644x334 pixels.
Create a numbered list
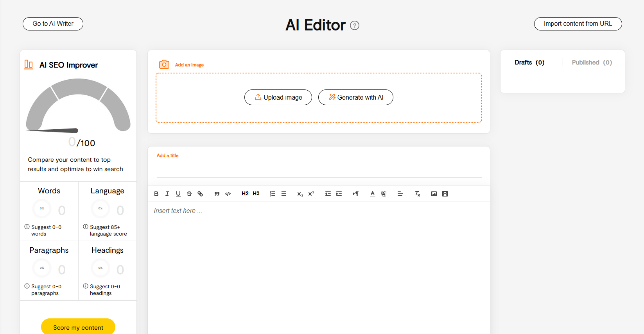tap(273, 194)
